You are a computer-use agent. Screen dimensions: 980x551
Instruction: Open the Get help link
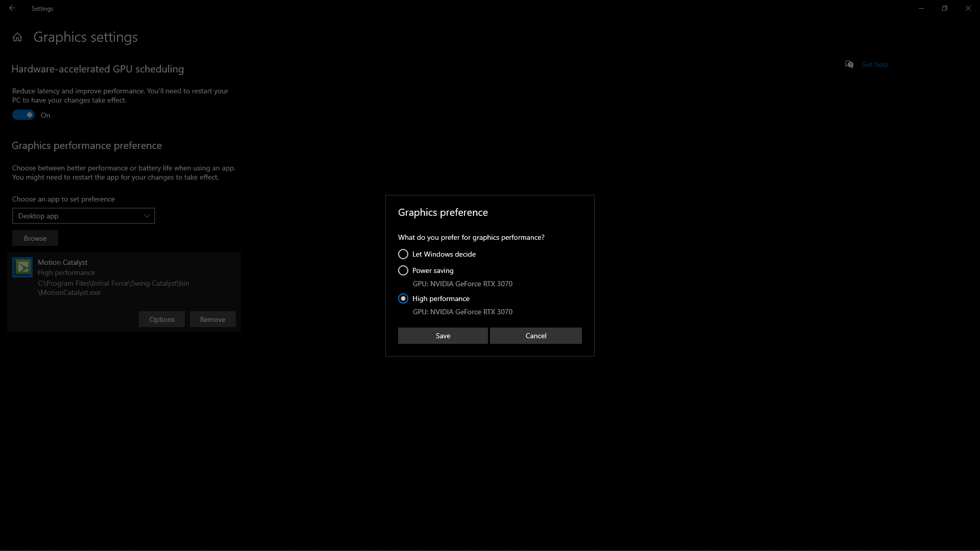tap(874, 64)
